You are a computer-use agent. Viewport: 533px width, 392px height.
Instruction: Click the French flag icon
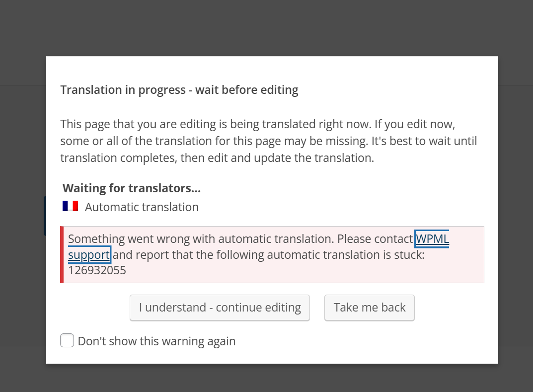[70, 206]
